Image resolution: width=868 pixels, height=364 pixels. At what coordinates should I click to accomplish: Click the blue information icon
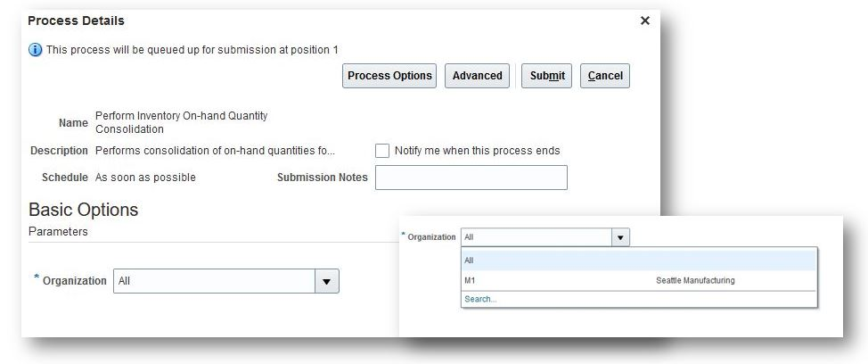tap(35, 50)
